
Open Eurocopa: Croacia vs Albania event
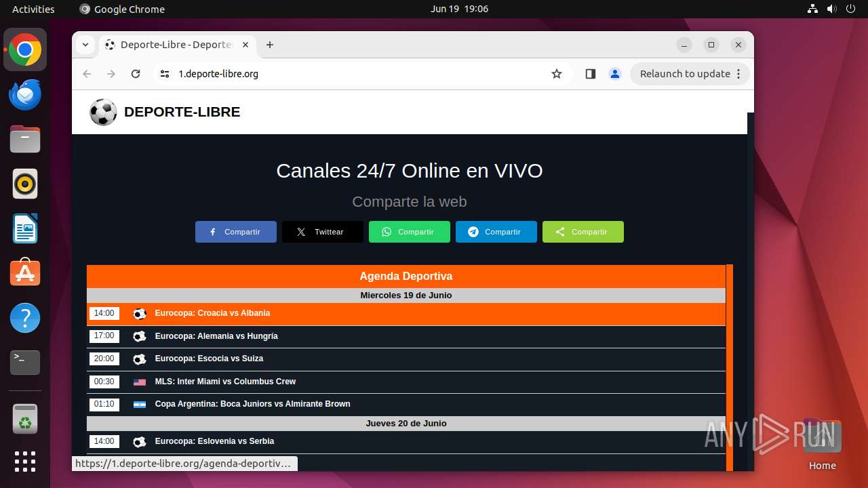[406, 314]
